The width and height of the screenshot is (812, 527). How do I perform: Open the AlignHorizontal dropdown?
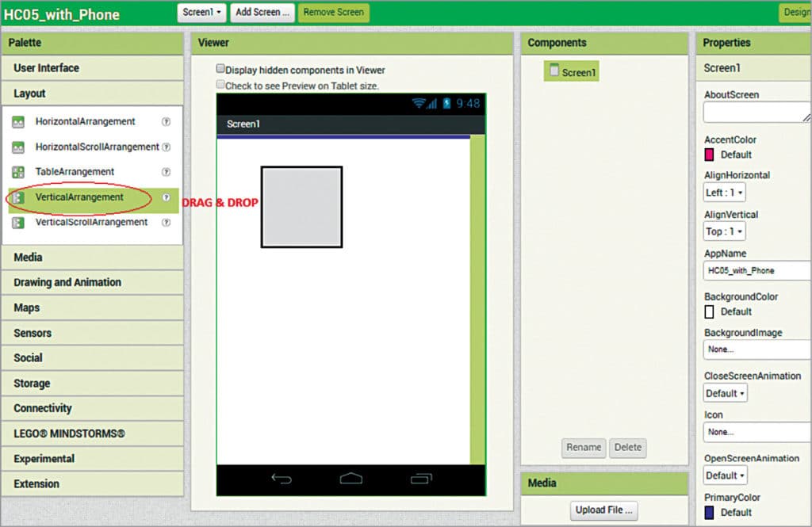pos(723,192)
